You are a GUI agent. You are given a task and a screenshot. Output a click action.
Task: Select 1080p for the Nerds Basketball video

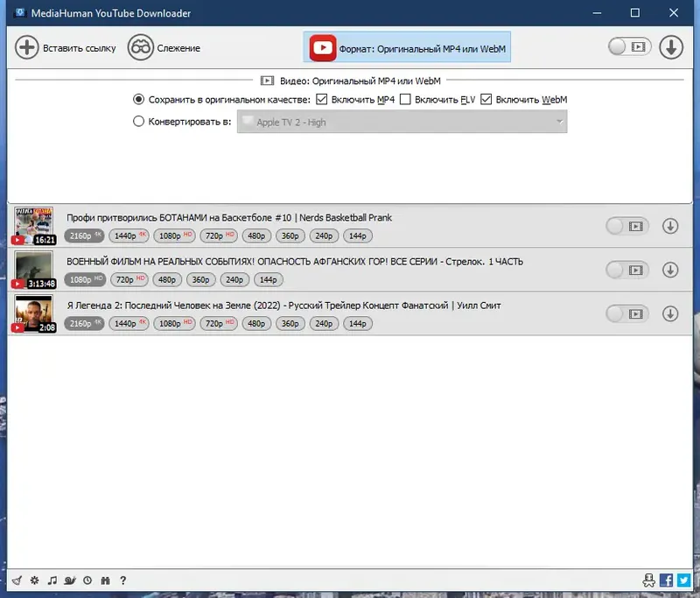click(x=174, y=236)
